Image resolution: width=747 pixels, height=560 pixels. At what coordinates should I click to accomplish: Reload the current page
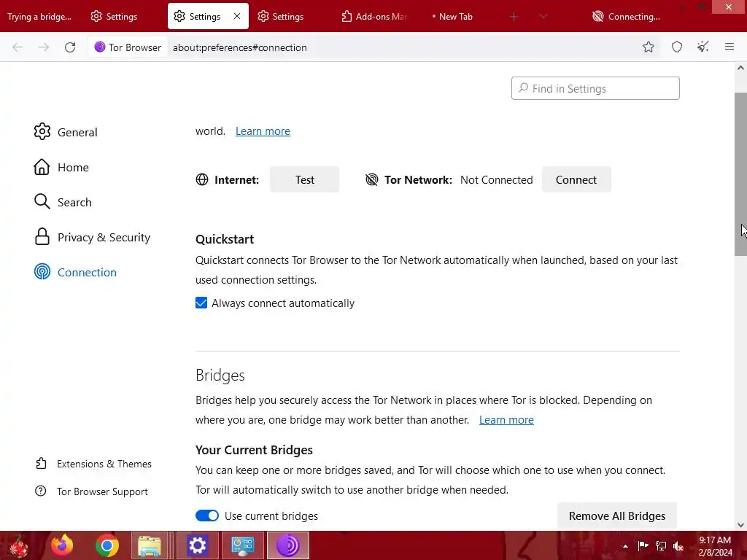click(70, 47)
